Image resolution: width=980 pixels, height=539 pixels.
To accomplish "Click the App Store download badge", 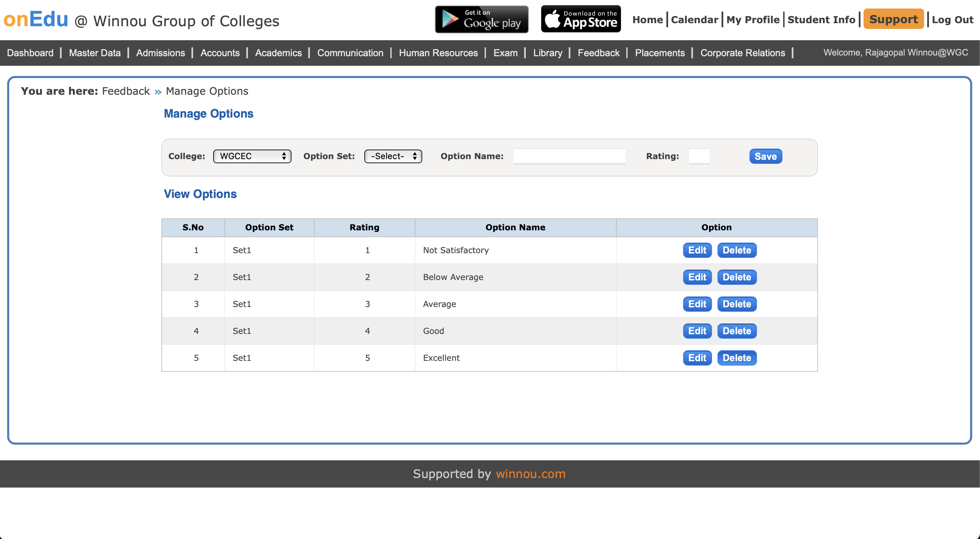I will 581,19.
